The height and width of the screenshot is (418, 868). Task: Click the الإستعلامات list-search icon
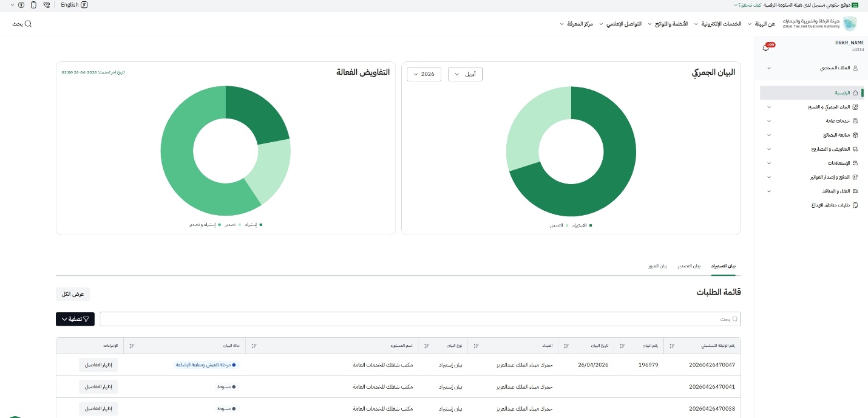point(855,163)
